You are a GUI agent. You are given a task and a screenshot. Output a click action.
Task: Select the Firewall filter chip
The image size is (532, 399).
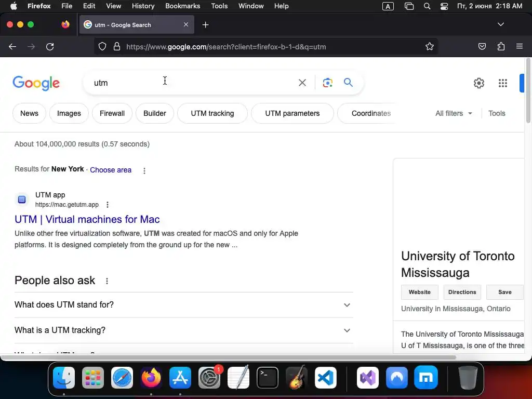[x=112, y=113]
